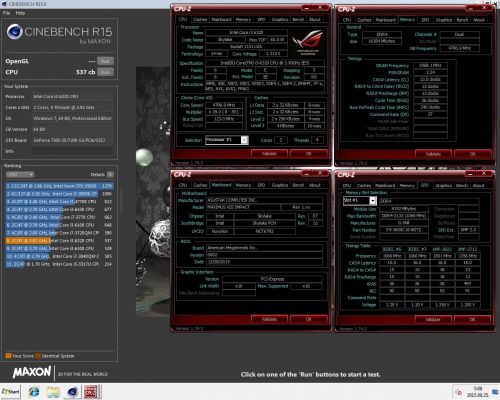Open Bench tab in top-left CPU-Z window
The height and width of the screenshot is (400, 500).
298,20
